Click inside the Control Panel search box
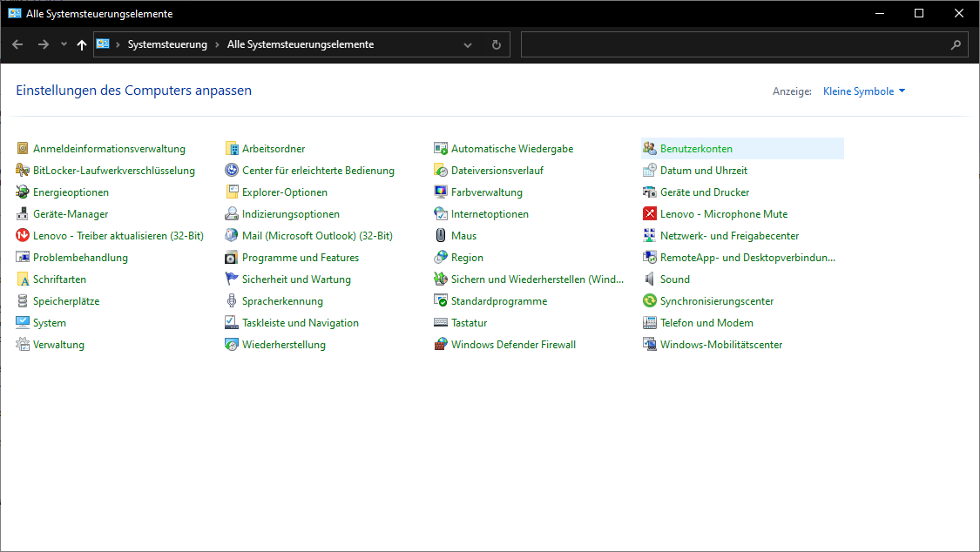Viewport: 980px width, 552px height. pyautogui.click(x=732, y=45)
